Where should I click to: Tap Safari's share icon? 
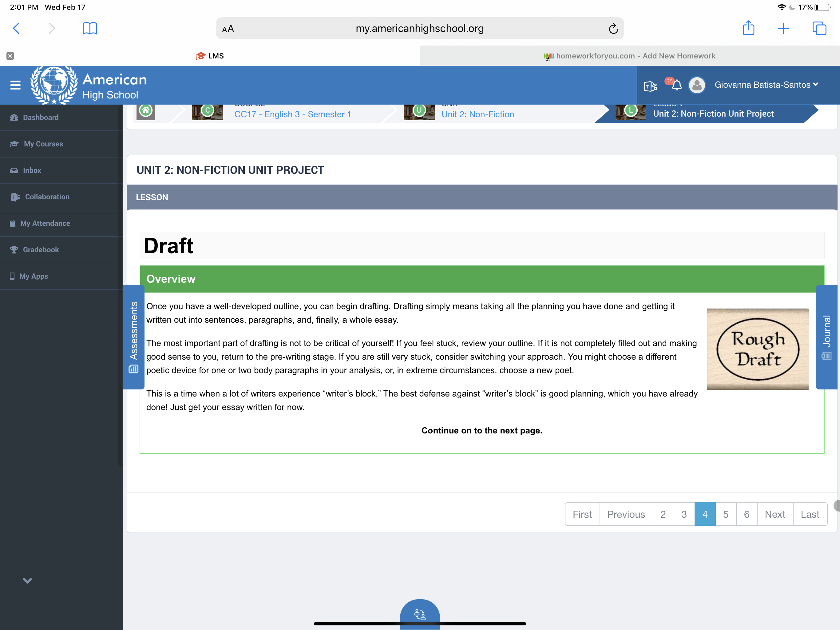tap(748, 28)
